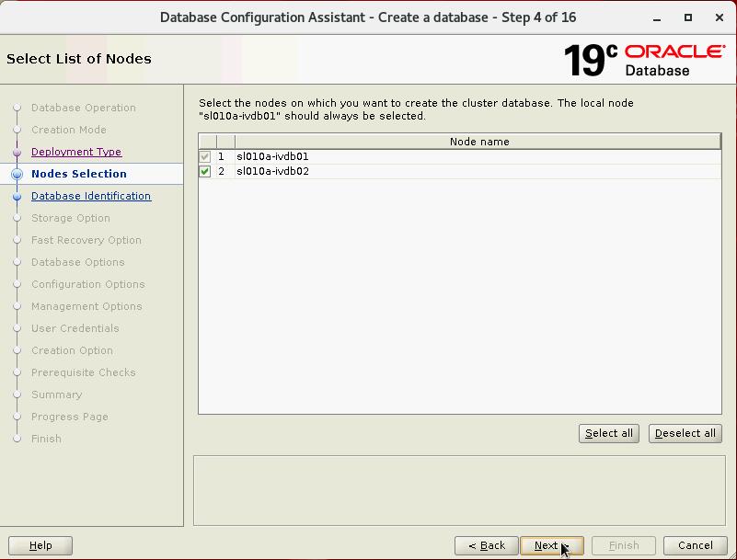Click Next to continue the wizard
The image size is (737, 560).
coord(551,545)
